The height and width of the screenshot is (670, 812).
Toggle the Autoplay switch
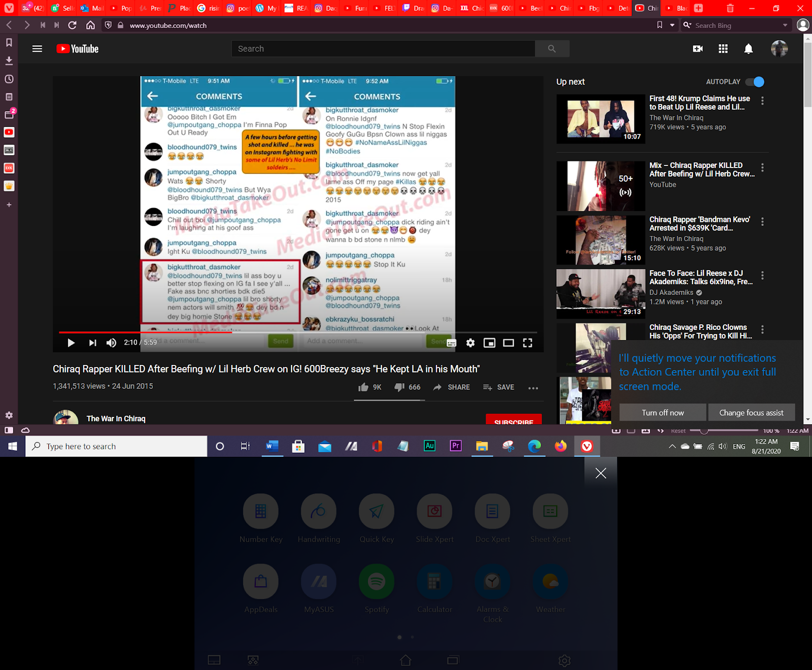tap(755, 82)
